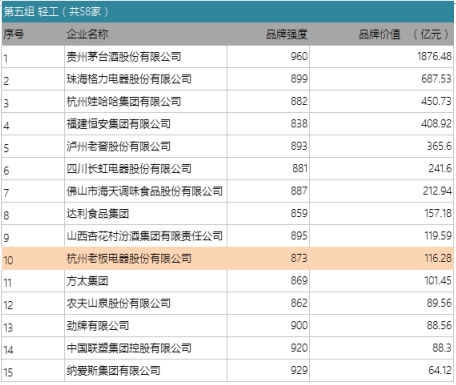Select the highlighted 杭州老板电器股份有限公司 cell
This screenshot has width=456, height=385.
click(146, 258)
